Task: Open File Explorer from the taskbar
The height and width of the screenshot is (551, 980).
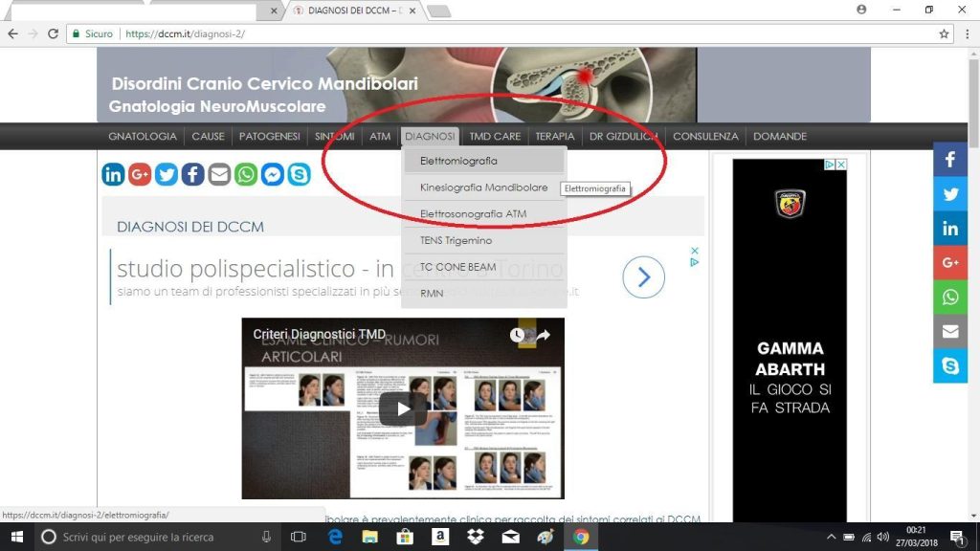Action: tap(370, 537)
